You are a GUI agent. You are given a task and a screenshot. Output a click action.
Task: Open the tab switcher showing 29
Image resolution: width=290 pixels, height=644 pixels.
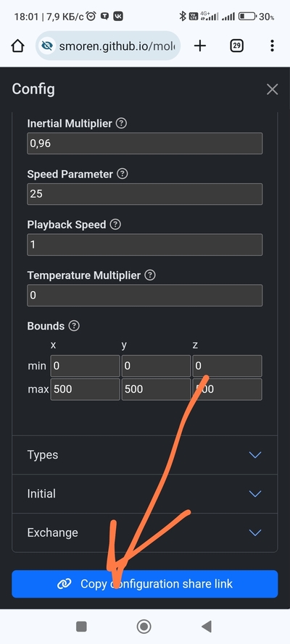tap(236, 46)
